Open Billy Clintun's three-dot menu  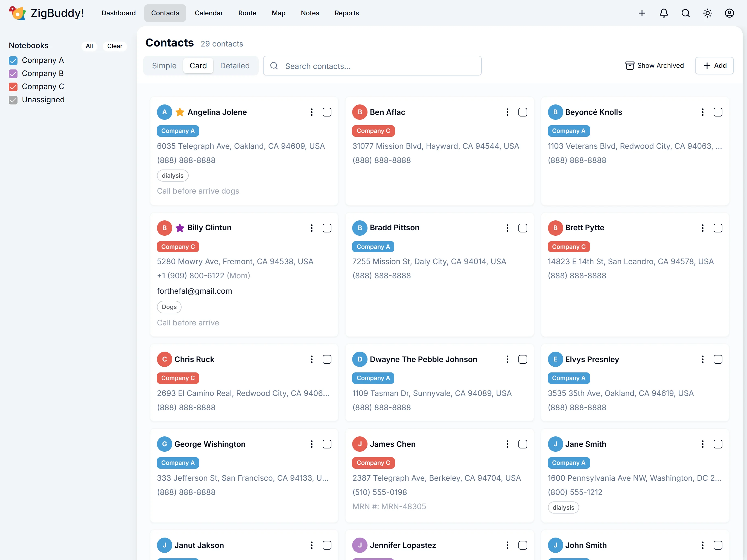coord(311,228)
